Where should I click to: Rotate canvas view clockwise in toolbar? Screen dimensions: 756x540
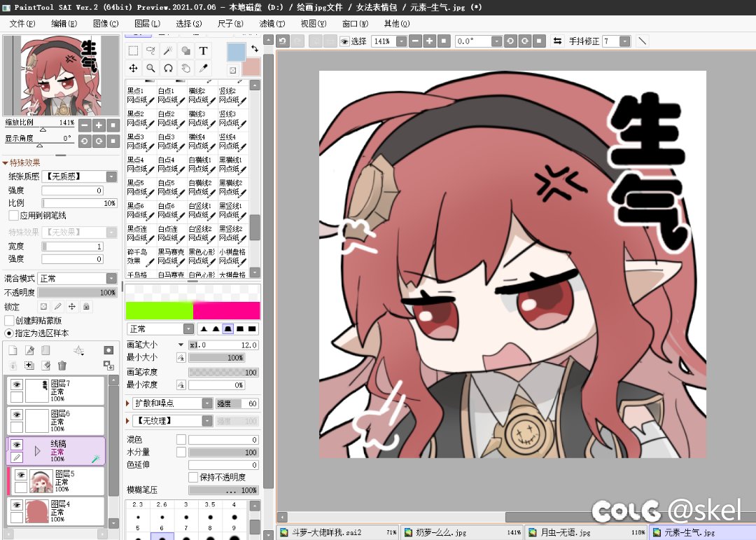pyautogui.click(x=525, y=41)
